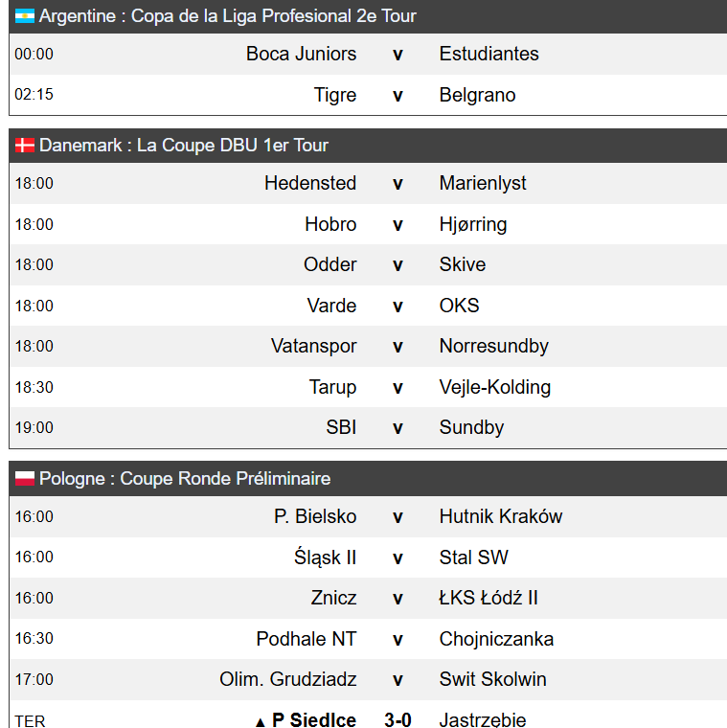Screen dimensions: 727x728
Task: Click the Argentina flag icon
Action: (25, 15)
